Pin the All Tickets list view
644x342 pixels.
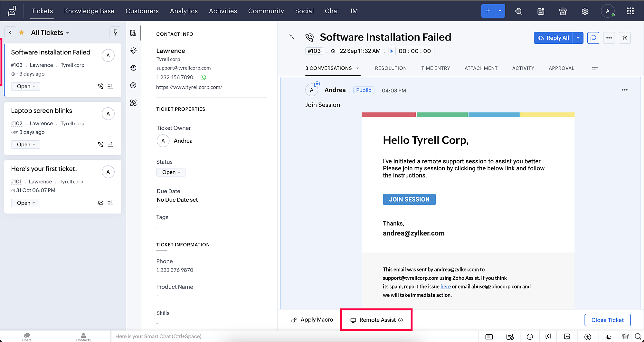coord(115,32)
